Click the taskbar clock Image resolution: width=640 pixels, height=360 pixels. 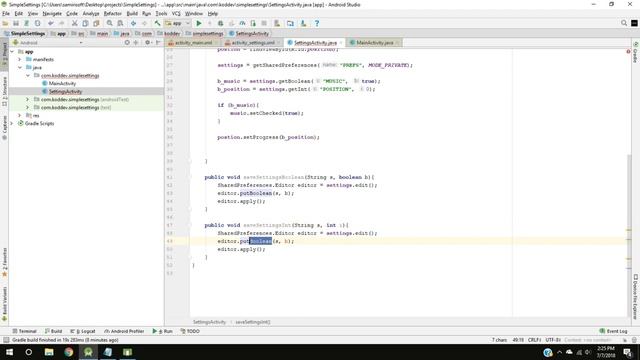(x=606, y=352)
